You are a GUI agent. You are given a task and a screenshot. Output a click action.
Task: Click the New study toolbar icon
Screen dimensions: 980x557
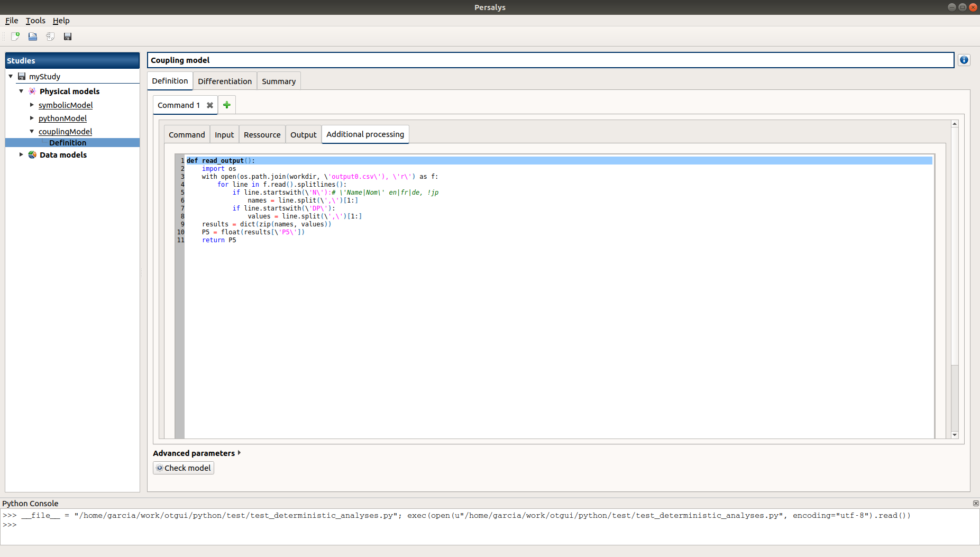[15, 36]
